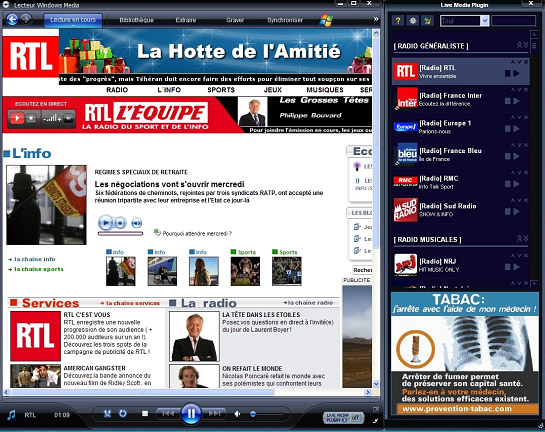Mute the player volume speaker icon

[x=237, y=414]
